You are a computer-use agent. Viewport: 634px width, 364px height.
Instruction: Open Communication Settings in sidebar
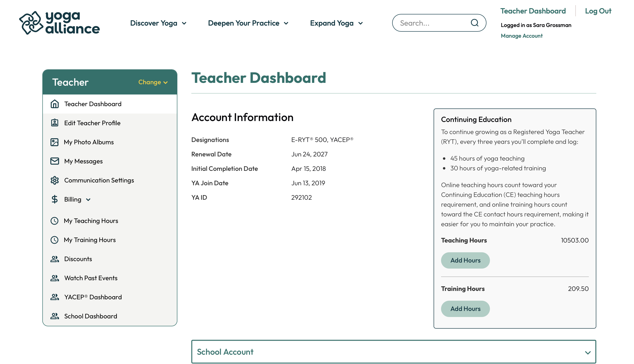pos(99,180)
